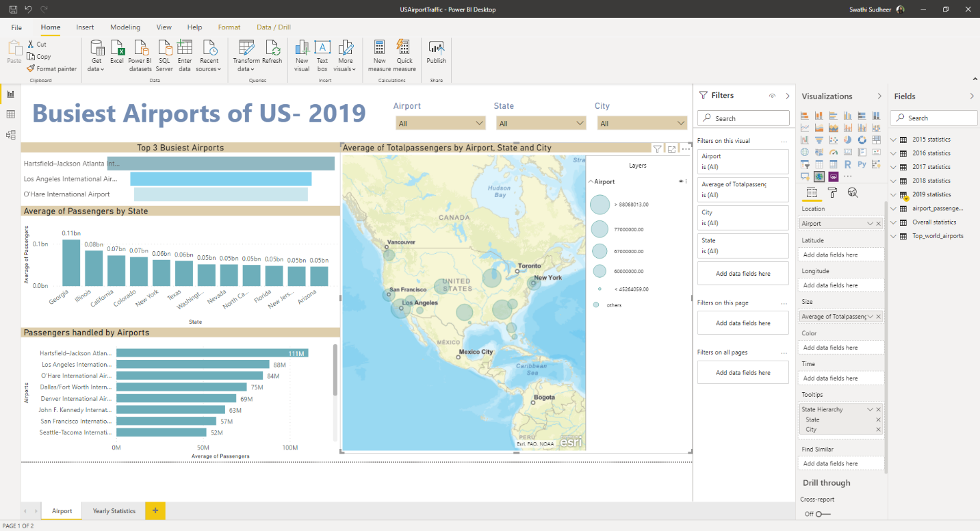Screen dimensions: 980x531
Task: Open the Get data source picker
Action: [96, 55]
